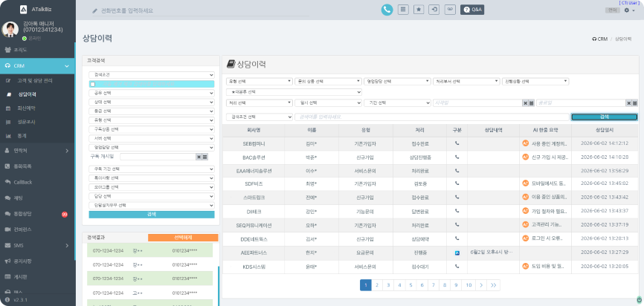The width and height of the screenshot is (644, 306).
Task: Open the 등급 선택 dropdown
Action: 152,111
